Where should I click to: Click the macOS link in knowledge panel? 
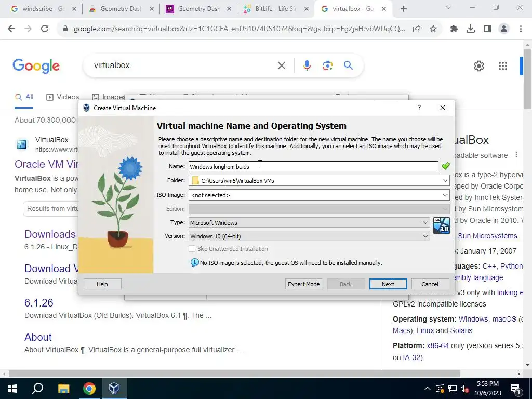(504, 319)
